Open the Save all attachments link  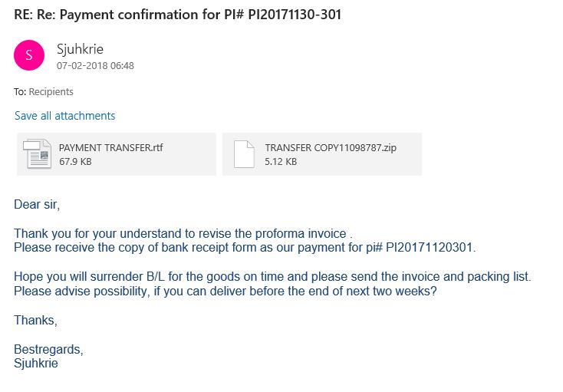pyautogui.click(x=64, y=116)
